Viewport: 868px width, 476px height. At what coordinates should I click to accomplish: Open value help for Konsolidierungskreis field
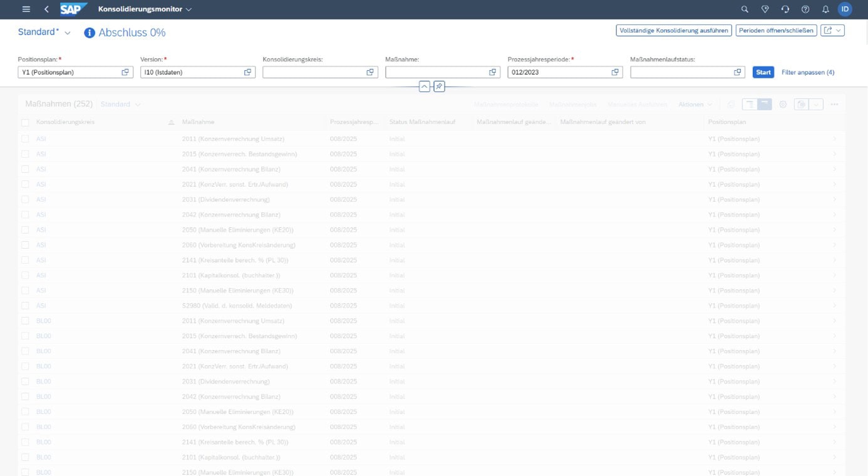pos(370,73)
